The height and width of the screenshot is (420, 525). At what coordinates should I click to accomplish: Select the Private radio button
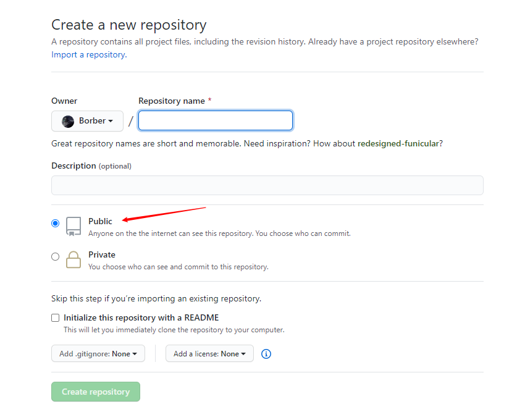click(56, 256)
